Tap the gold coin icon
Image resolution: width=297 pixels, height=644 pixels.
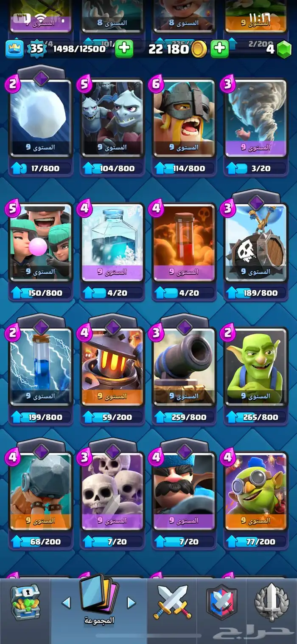click(199, 49)
